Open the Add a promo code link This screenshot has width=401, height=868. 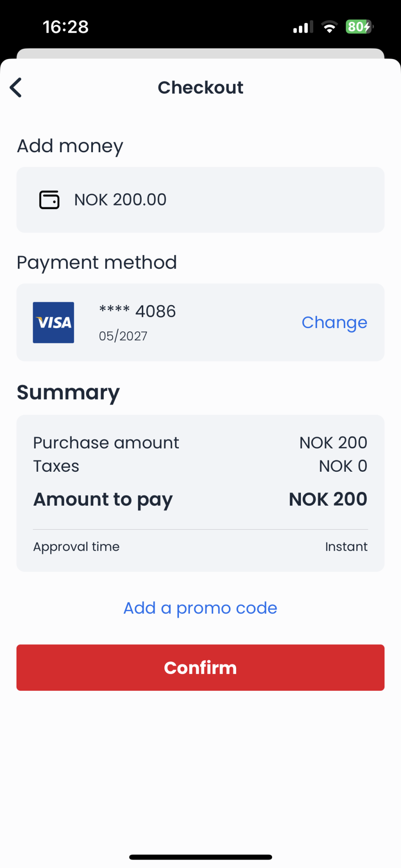[200, 608]
